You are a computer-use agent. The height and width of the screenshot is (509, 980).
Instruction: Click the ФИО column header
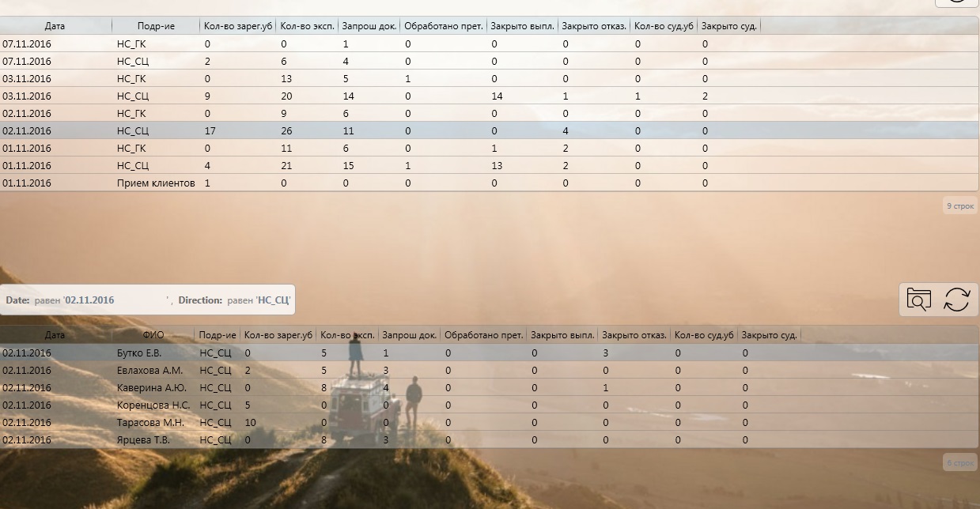153,335
